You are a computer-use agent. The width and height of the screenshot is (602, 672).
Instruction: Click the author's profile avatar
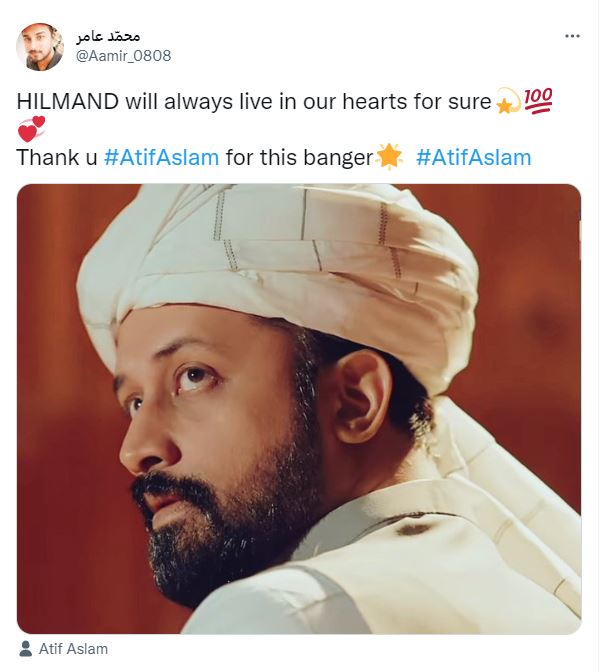(x=40, y=47)
